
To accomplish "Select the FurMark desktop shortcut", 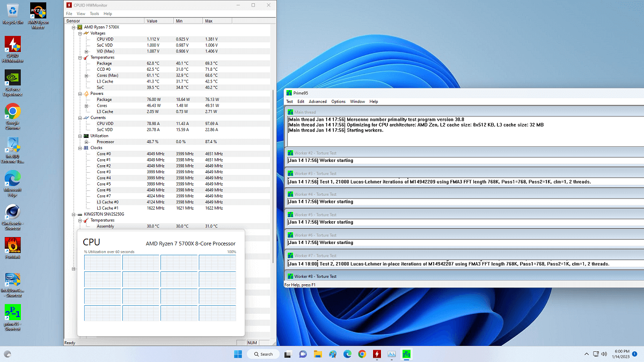I will [12, 248].
